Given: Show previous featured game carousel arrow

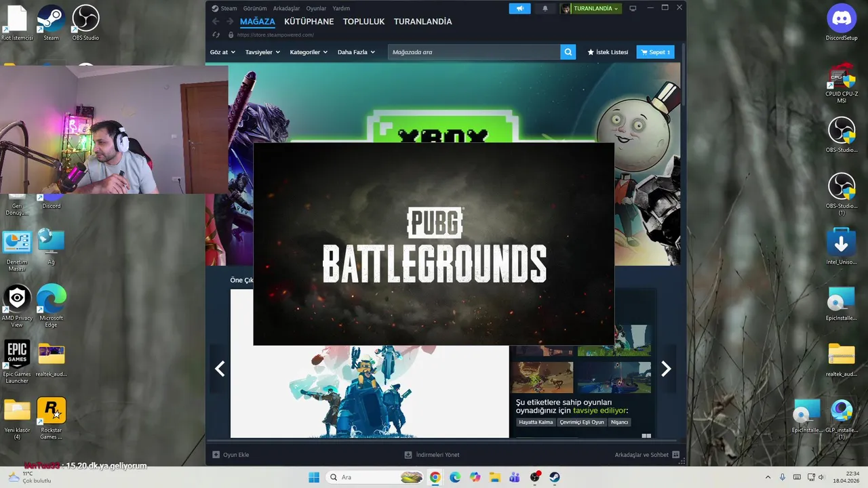Looking at the screenshot, I should tap(220, 369).
